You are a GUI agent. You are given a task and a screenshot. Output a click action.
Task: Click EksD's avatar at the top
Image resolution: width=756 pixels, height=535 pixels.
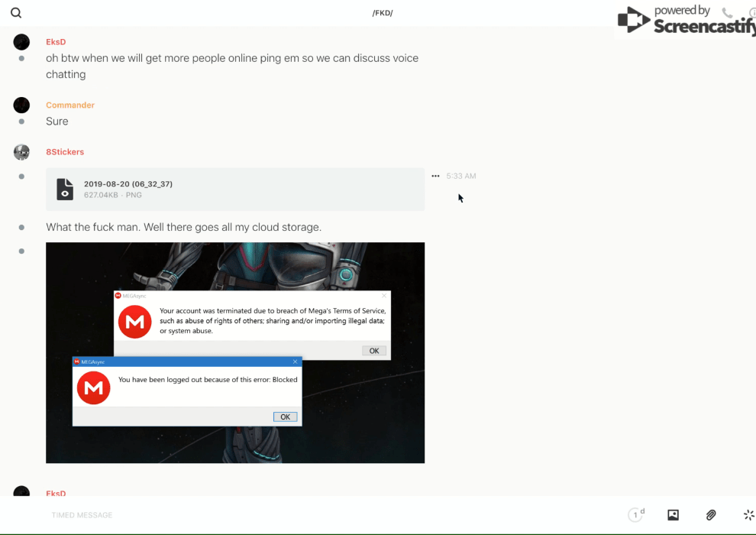21,42
